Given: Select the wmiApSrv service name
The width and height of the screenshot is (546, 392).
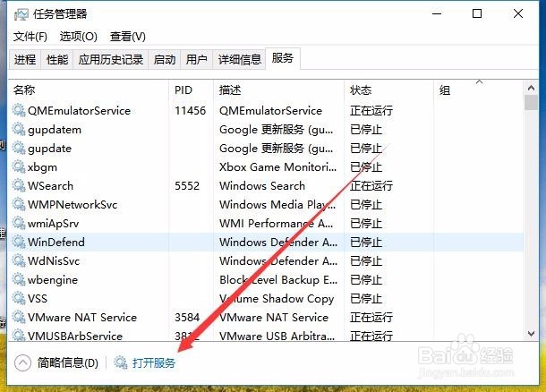Looking at the screenshot, I should pos(54,224).
